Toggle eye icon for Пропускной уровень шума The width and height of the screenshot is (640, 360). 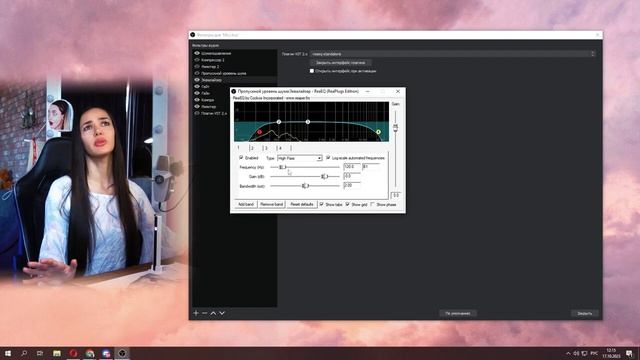(x=197, y=73)
